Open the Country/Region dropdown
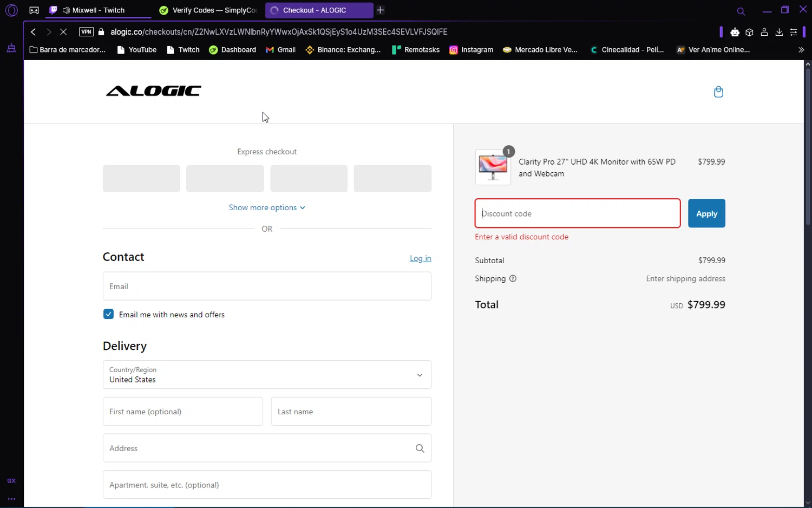The width and height of the screenshot is (812, 508). pyautogui.click(x=267, y=375)
